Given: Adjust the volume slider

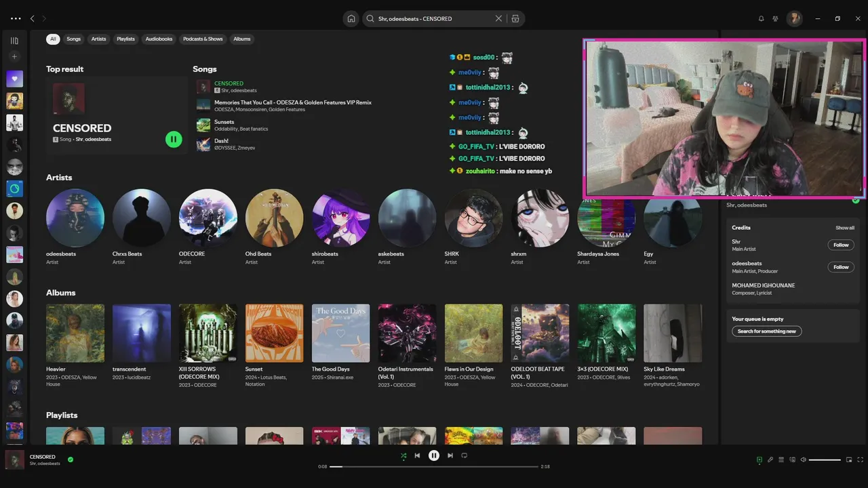Looking at the screenshot, I should tap(825, 460).
